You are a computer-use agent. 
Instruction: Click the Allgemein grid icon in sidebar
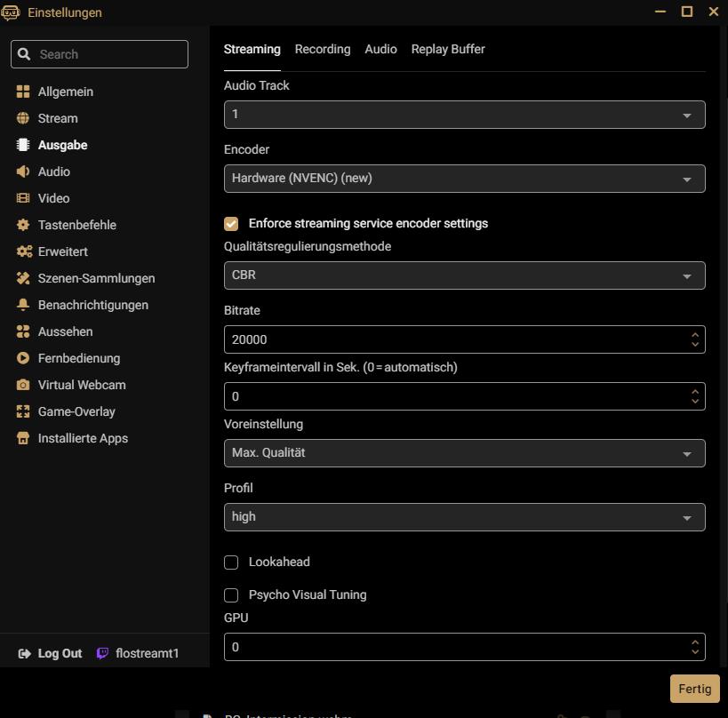[23, 92]
